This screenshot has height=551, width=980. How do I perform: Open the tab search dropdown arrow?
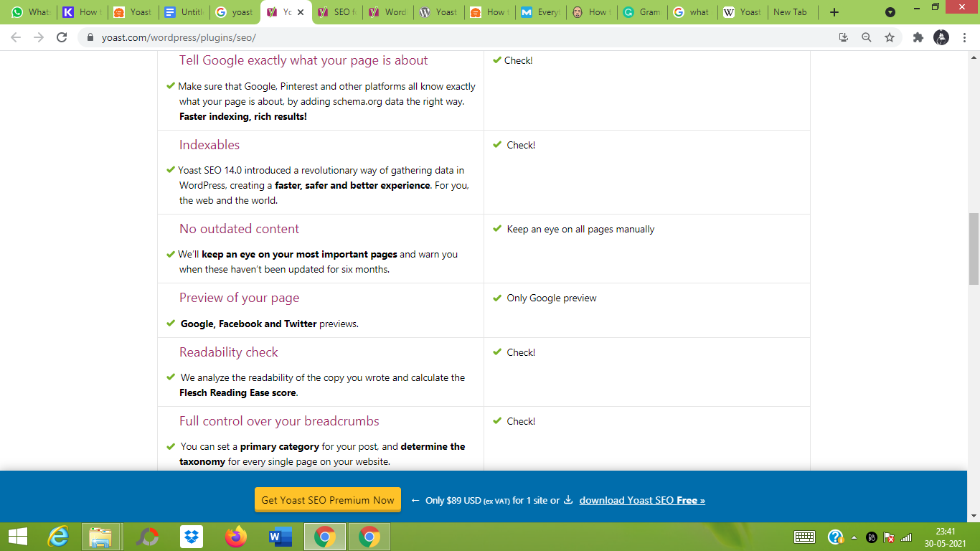click(x=890, y=12)
